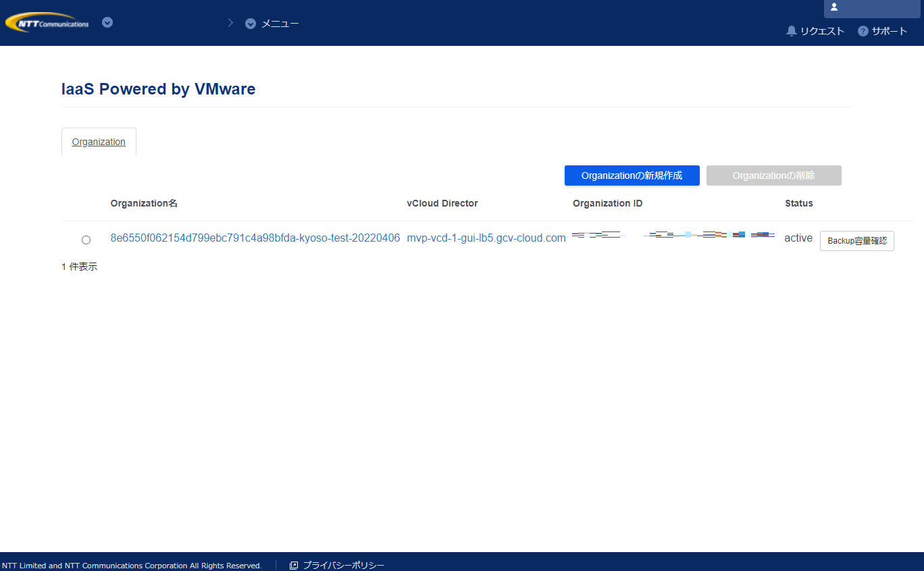924x571 pixels.
Task: Click the notification bell icon
Action: coord(792,31)
